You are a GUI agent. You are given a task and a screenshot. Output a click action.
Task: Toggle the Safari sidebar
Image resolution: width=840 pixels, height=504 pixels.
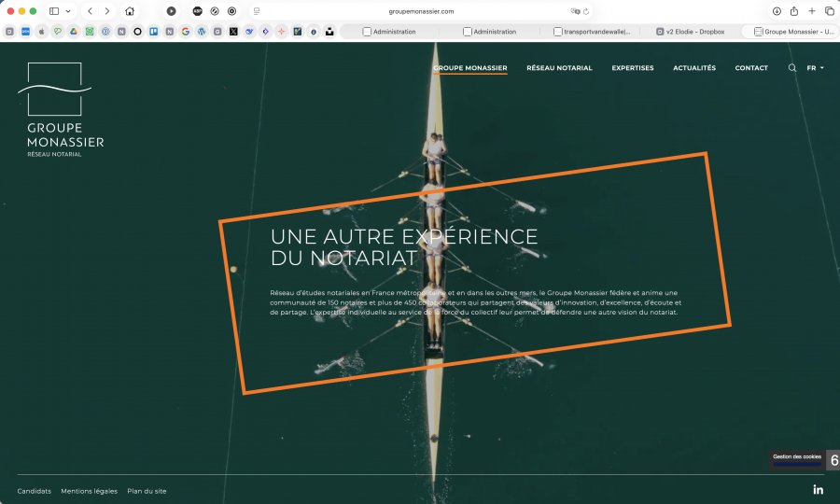tap(54, 11)
